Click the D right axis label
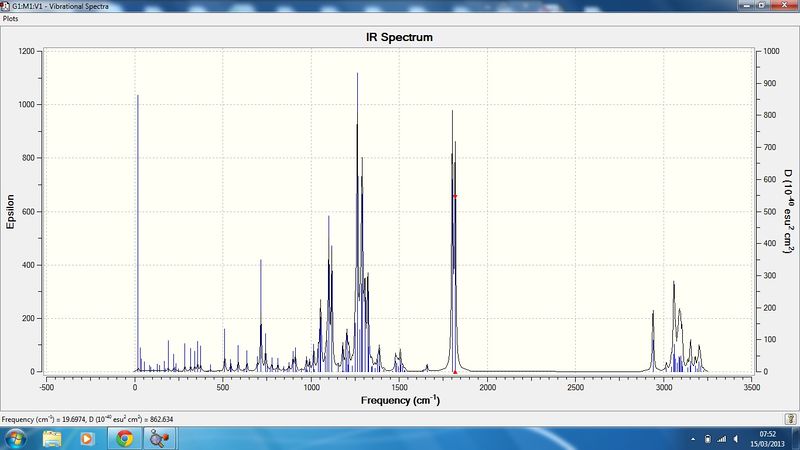This screenshot has height=450, width=800. tap(789, 211)
